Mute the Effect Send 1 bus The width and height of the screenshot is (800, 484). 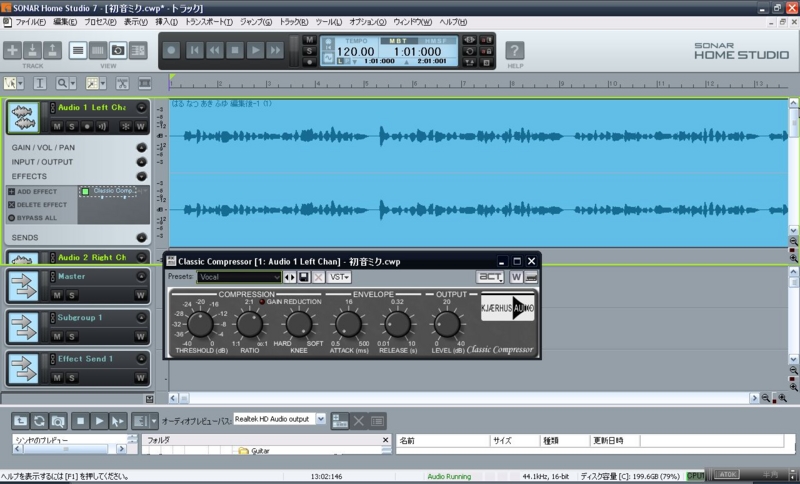pyautogui.click(x=57, y=378)
